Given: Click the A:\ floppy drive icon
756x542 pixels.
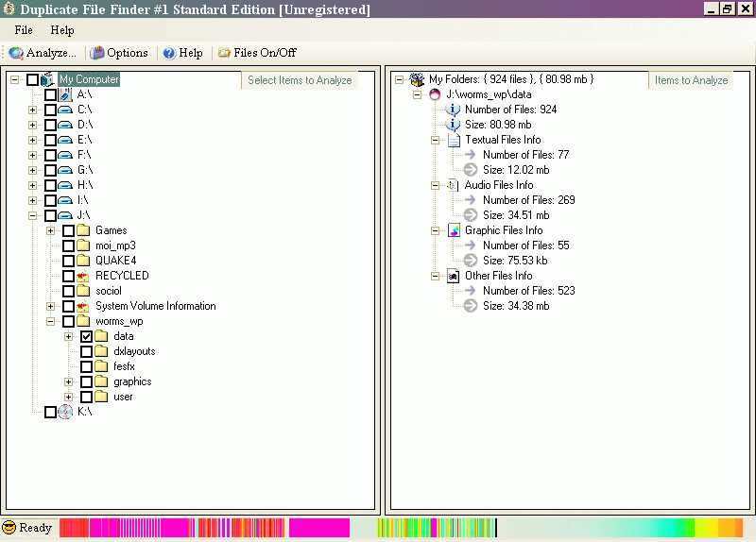Looking at the screenshot, I should point(65,94).
